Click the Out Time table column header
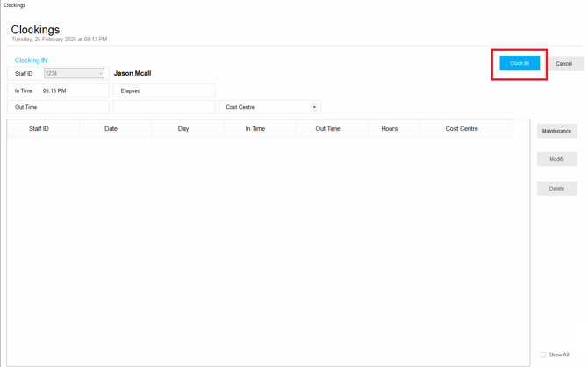This screenshot has width=588, height=367. [327, 129]
